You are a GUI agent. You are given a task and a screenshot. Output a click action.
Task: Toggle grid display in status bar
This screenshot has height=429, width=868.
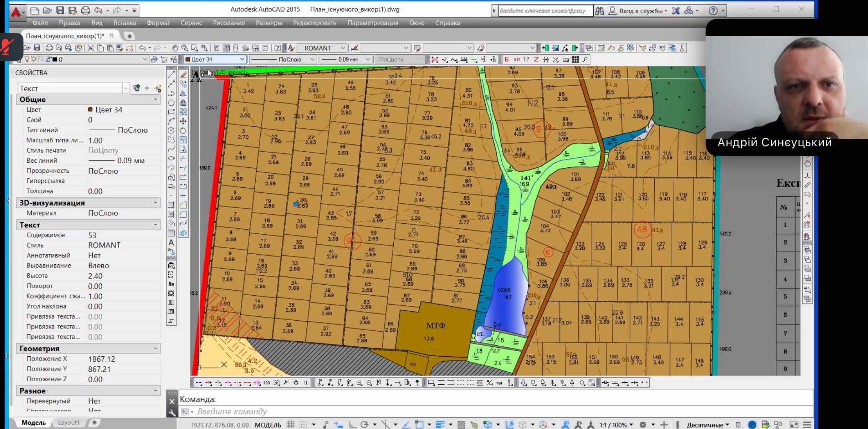coord(291,425)
